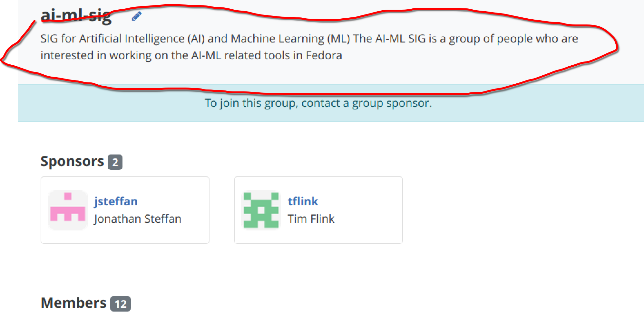Click the 'To join this group' banner text
The width and height of the screenshot is (644, 318).
318,103
